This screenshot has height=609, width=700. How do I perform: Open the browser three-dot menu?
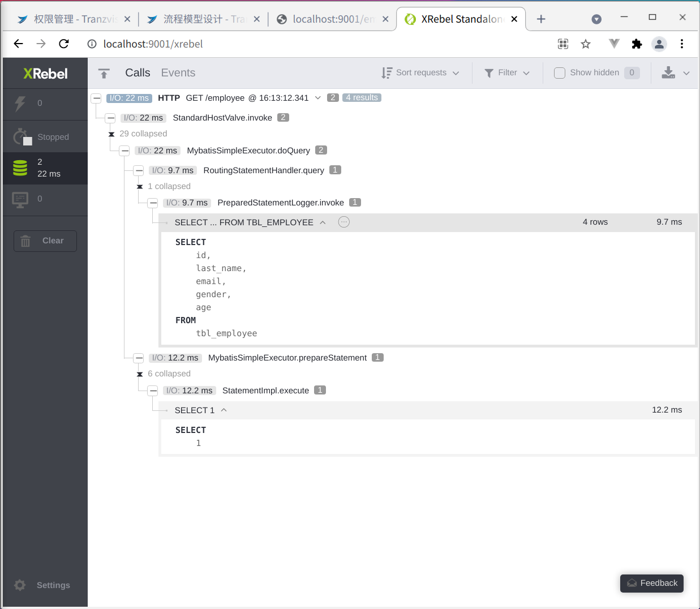682,44
